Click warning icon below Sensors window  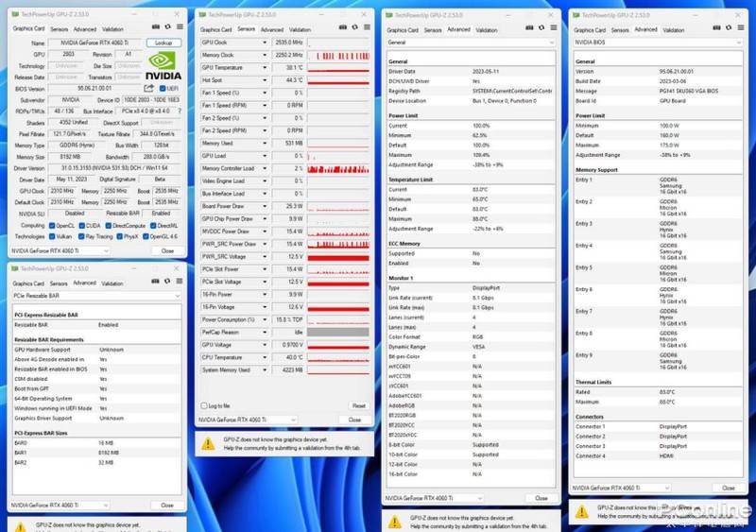[208, 444]
